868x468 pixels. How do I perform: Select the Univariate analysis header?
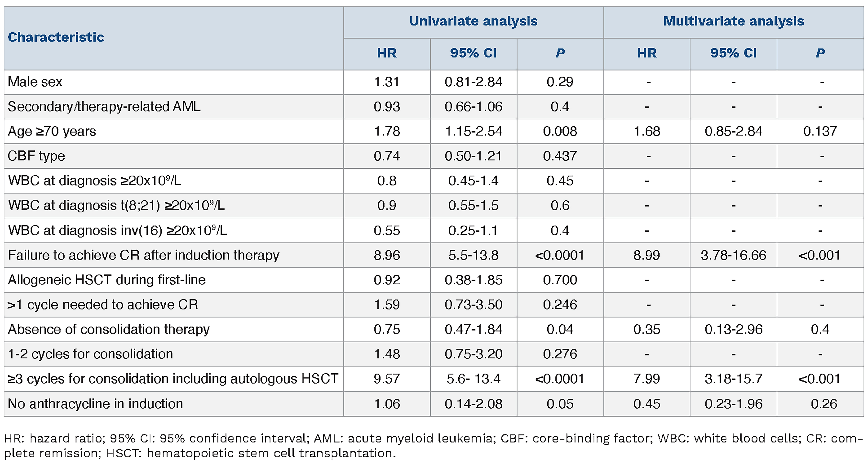(473, 21)
